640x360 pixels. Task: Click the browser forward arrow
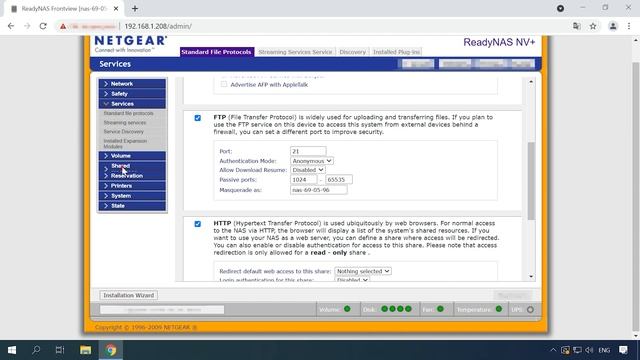click(27, 26)
